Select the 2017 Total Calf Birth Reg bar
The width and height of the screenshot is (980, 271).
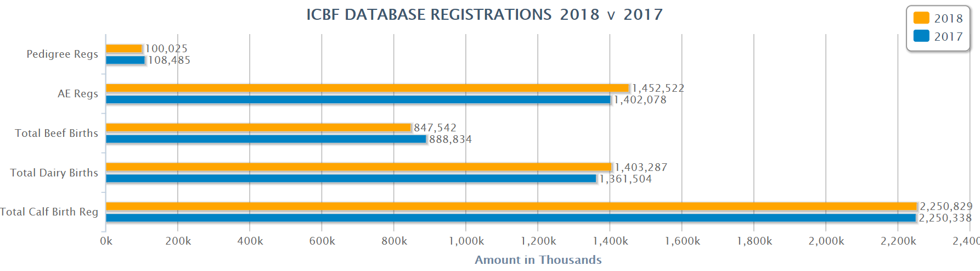(x=511, y=218)
